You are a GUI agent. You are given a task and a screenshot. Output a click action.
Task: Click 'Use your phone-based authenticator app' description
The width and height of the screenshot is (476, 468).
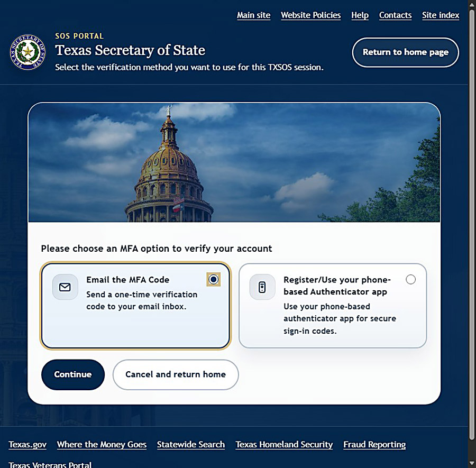click(x=340, y=318)
